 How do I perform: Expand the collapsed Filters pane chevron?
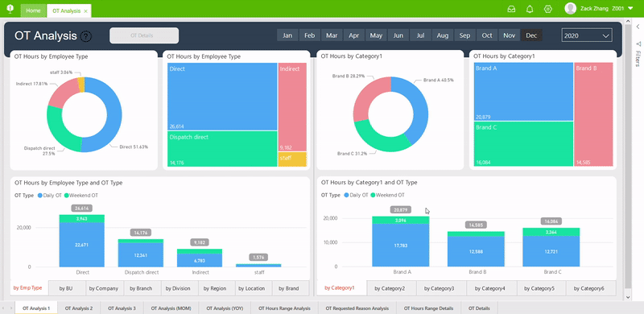[638, 27]
